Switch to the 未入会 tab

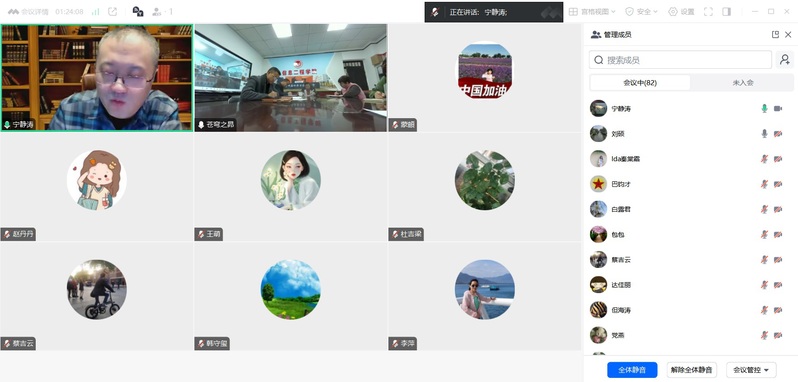tap(743, 82)
